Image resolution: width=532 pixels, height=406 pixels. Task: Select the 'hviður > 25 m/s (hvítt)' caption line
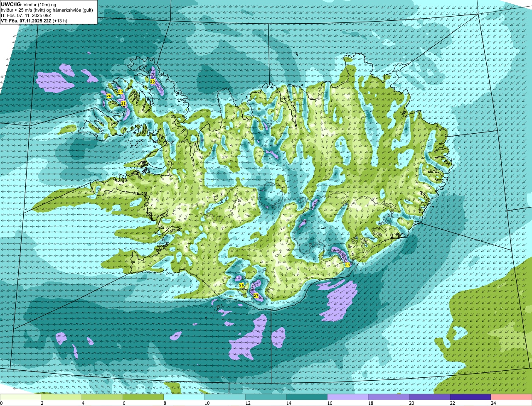pyautogui.click(x=47, y=10)
